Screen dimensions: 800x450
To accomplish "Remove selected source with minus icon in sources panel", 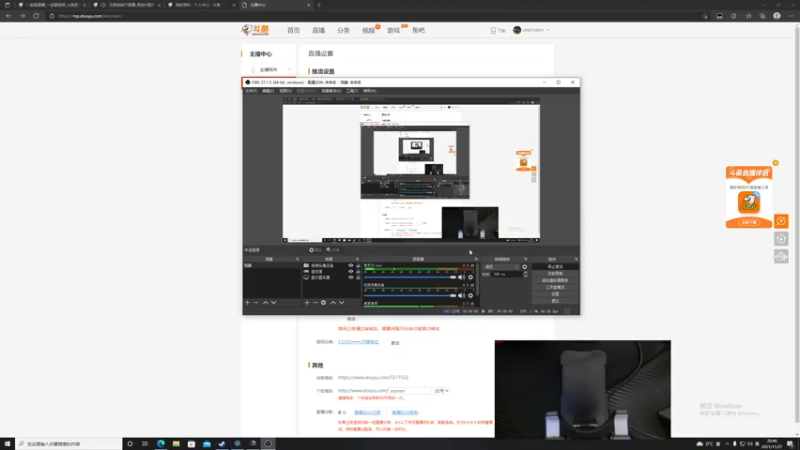I will [x=315, y=303].
